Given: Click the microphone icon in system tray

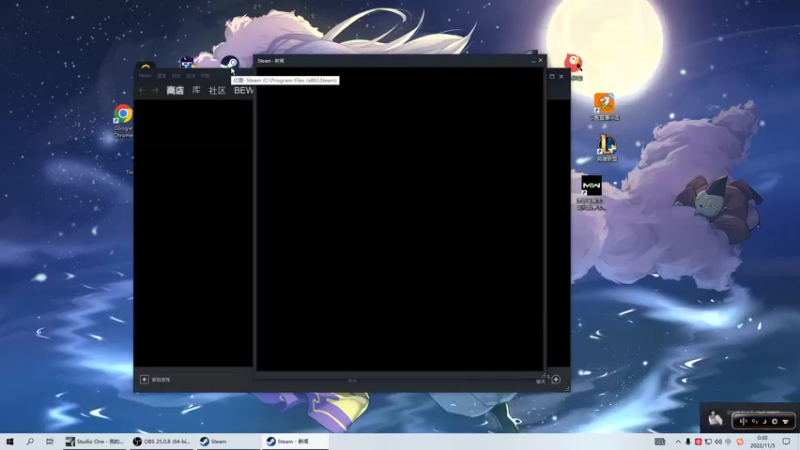Looking at the screenshot, I should tap(688, 442).
